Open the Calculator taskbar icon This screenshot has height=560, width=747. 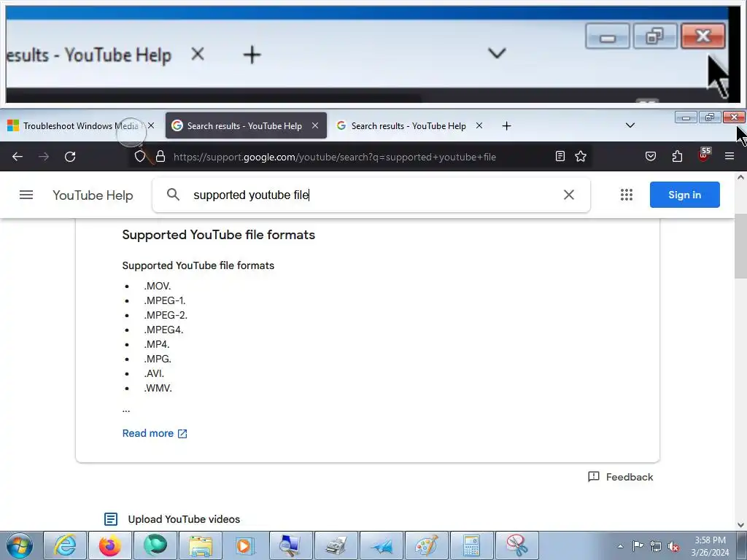472,545
